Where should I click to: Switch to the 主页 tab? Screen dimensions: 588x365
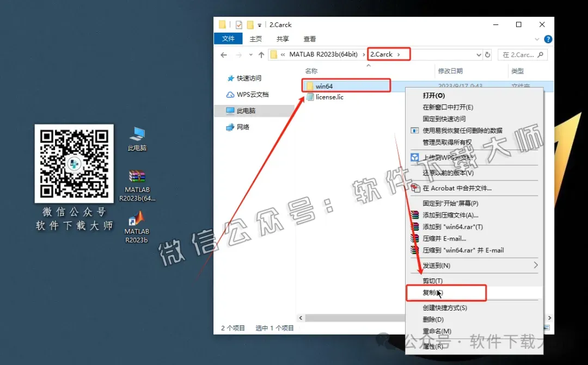click(x=256, y=39)
